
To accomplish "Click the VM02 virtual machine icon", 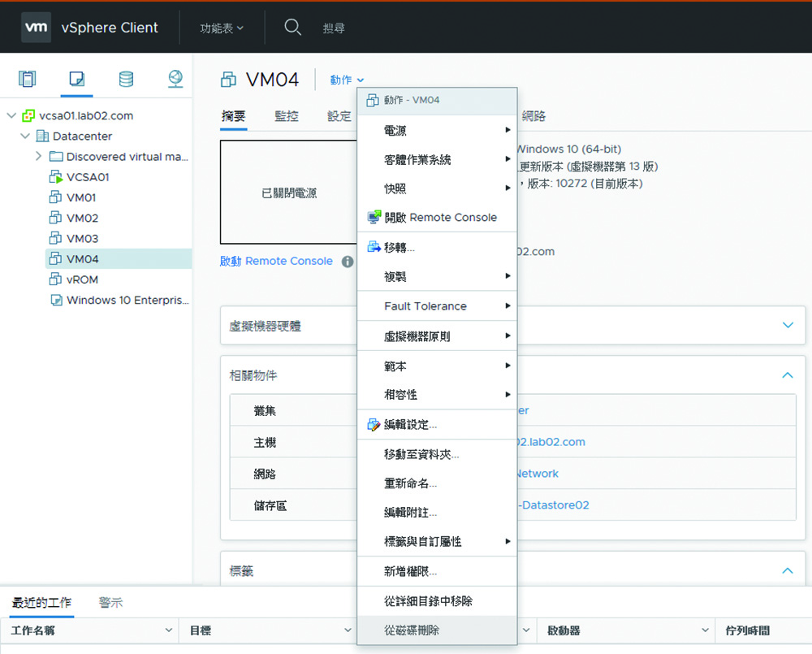I will 55,218.
